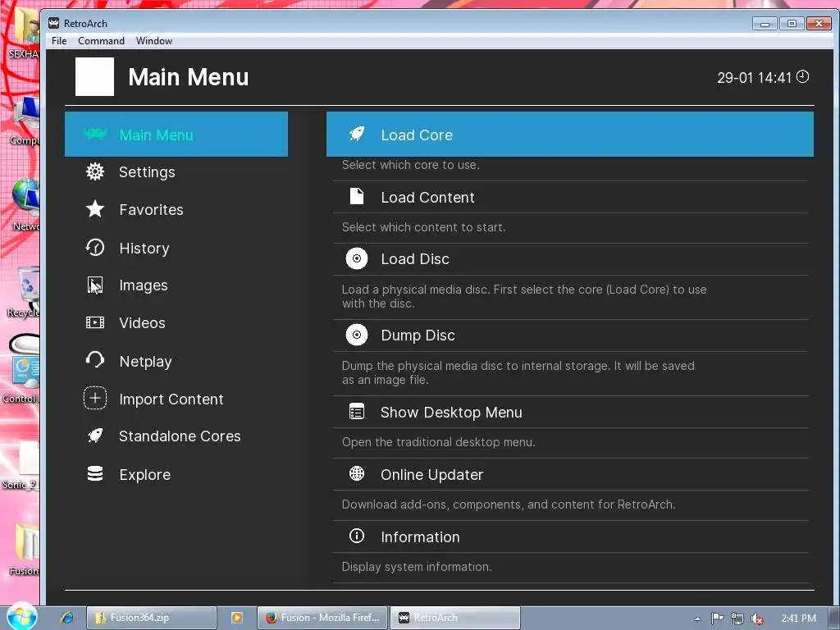
Task: Click the network tray icon
Action: coord(737,619)
